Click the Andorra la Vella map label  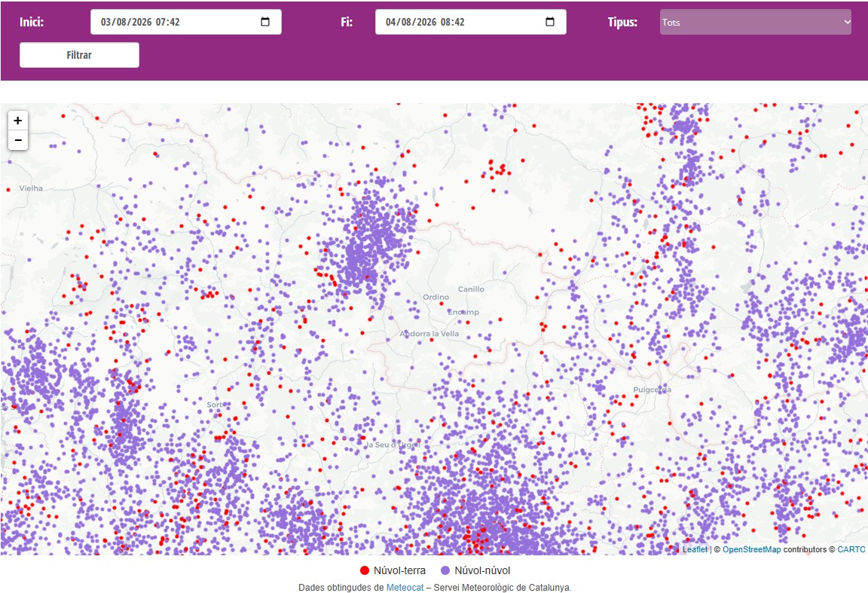tap(429, 333)
